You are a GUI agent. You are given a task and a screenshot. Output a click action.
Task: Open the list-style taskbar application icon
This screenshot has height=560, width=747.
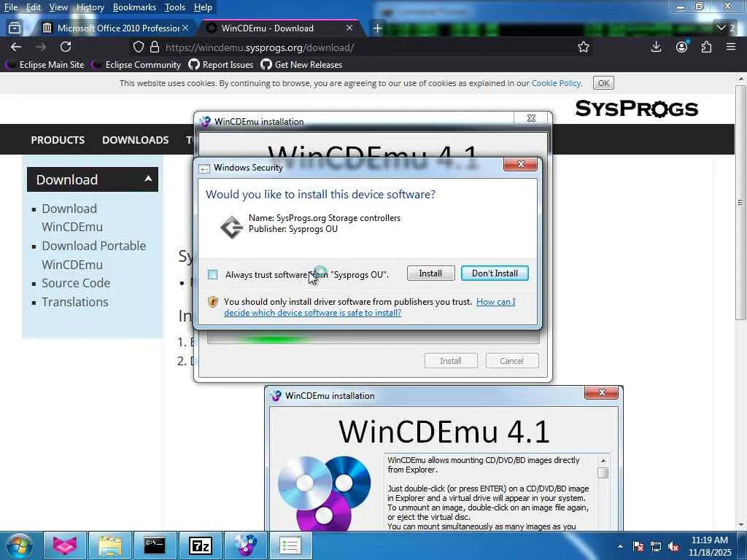[290, 545]
